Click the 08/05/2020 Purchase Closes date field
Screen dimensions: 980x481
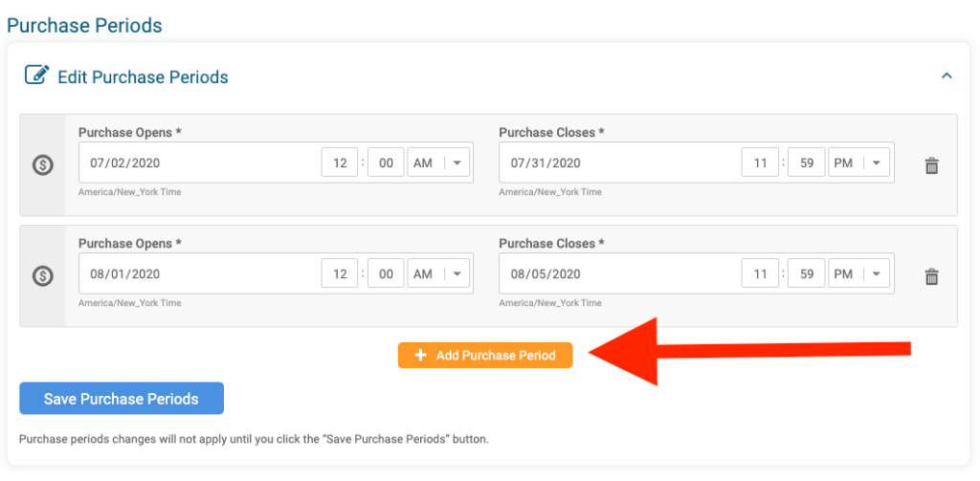(619, 273)
